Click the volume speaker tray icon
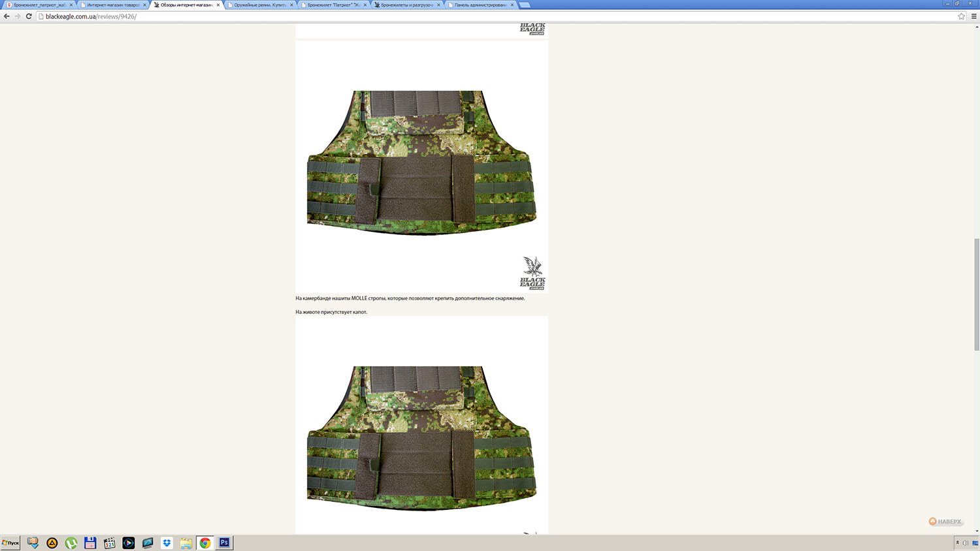Screen dimensions: 980x551 (966, 543)
